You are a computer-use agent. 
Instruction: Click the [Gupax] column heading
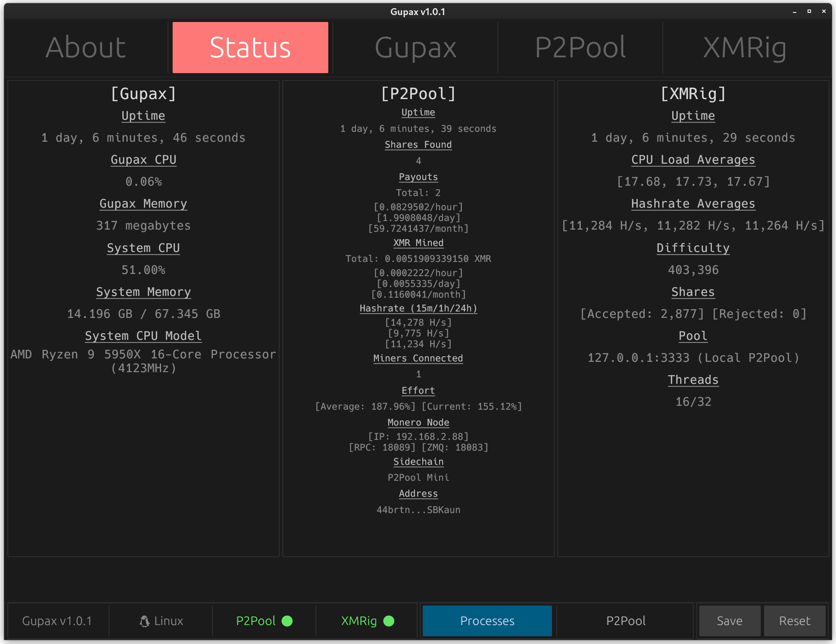tap(143, 93)
